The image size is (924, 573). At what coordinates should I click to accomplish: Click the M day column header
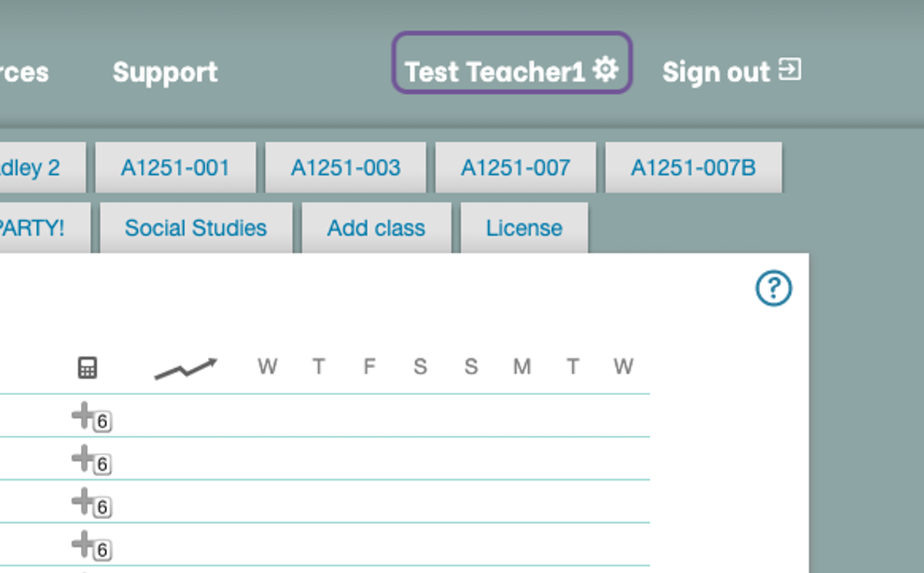(521, 367)
